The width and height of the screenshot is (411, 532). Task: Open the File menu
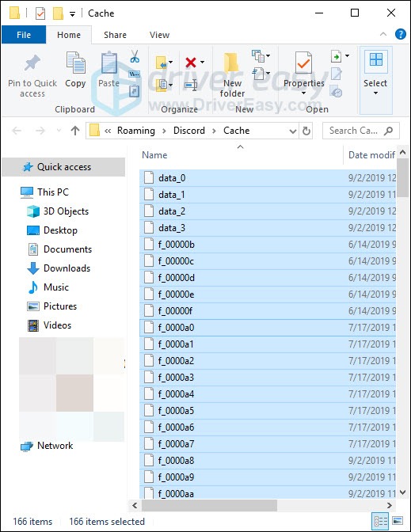tap(24, 35)
